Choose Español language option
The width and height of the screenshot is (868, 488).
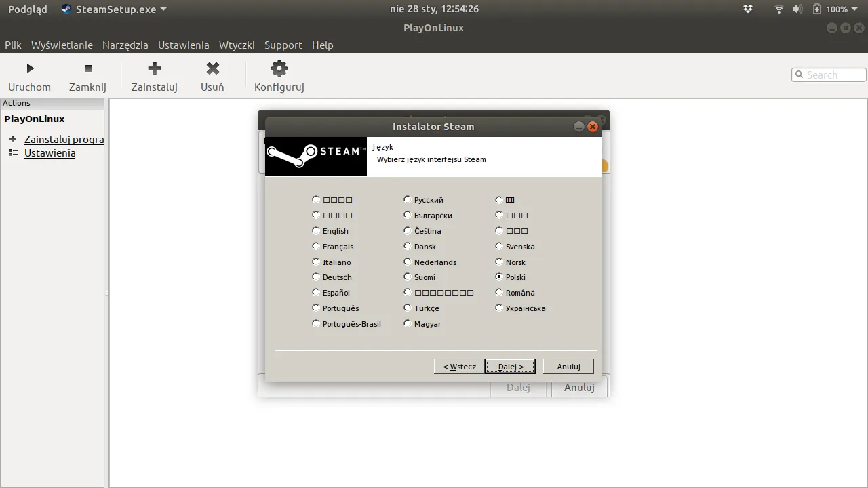[x=316, y=292]
